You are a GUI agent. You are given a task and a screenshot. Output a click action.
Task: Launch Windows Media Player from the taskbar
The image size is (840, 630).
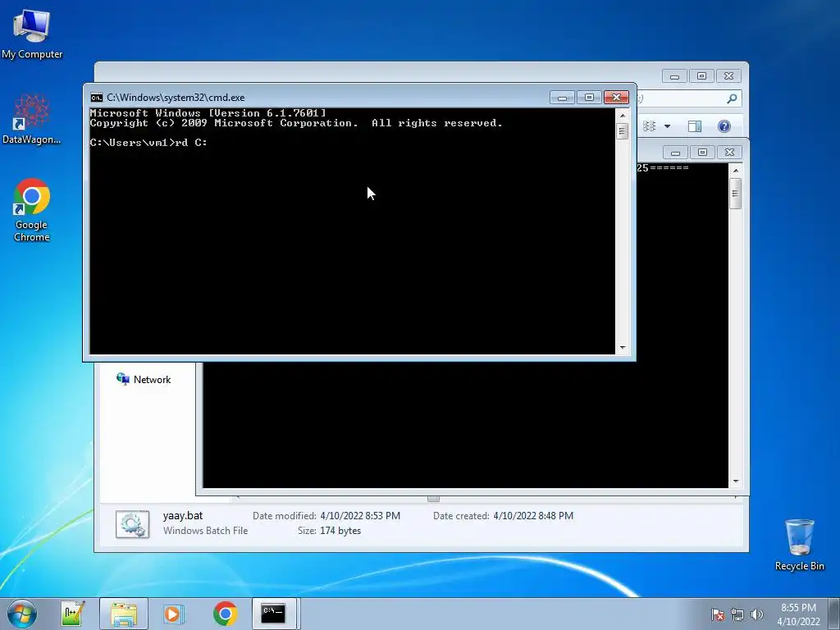(173, 614)
